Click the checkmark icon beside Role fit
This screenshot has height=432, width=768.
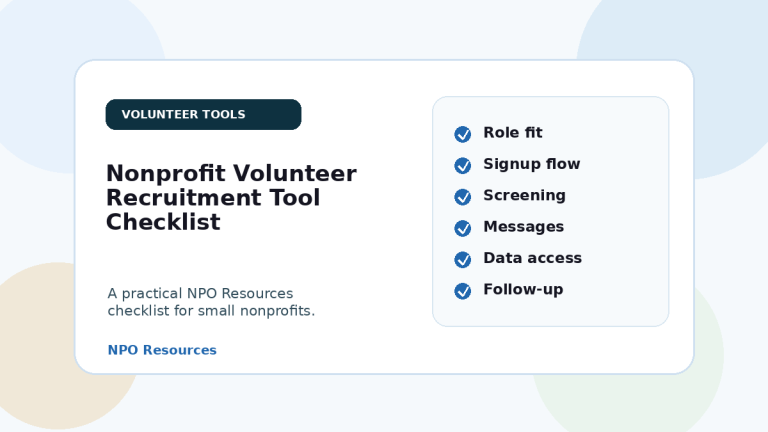click(x=462, y=134)
